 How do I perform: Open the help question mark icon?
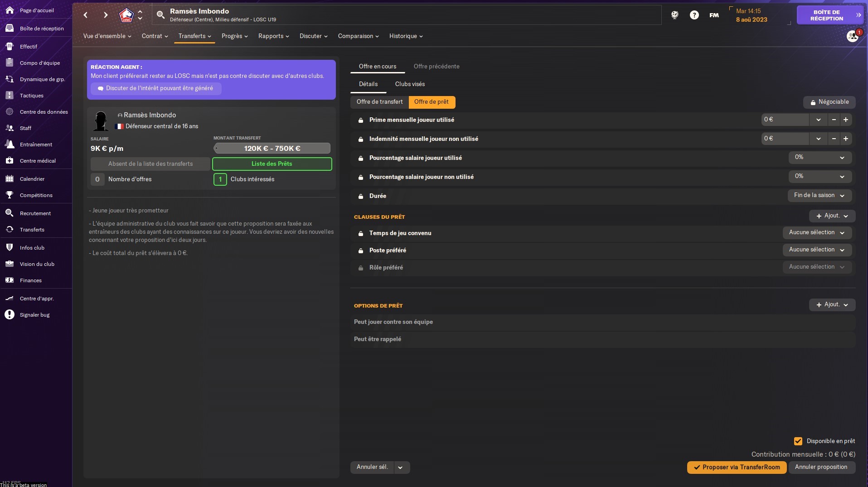pos(694,15)
